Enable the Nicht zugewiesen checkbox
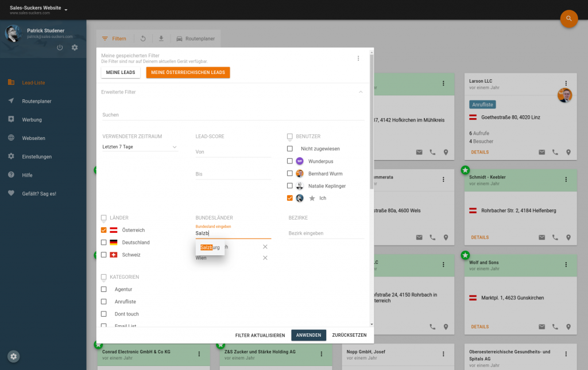Screen dimensions: 588x370 click(x=290, y=149)
